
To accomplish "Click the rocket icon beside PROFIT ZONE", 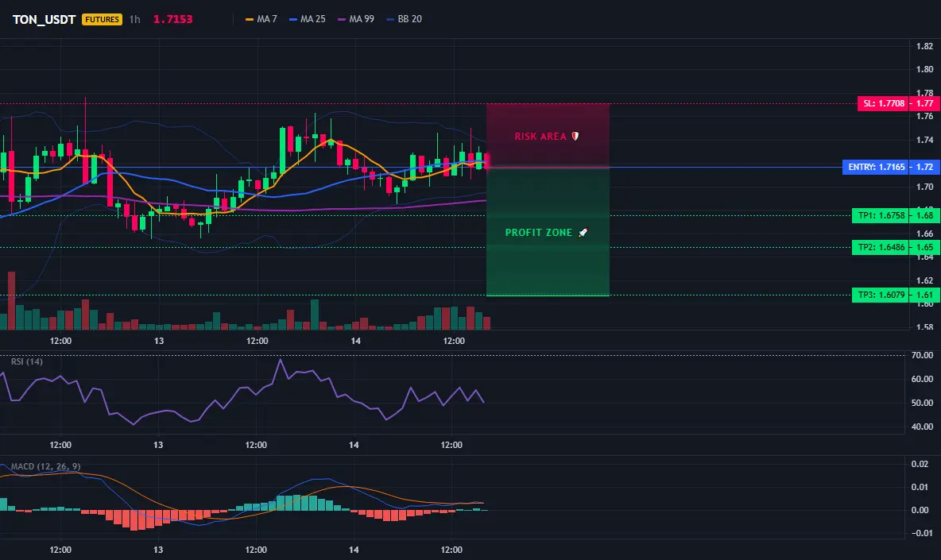I will click(x=583, y=233).
